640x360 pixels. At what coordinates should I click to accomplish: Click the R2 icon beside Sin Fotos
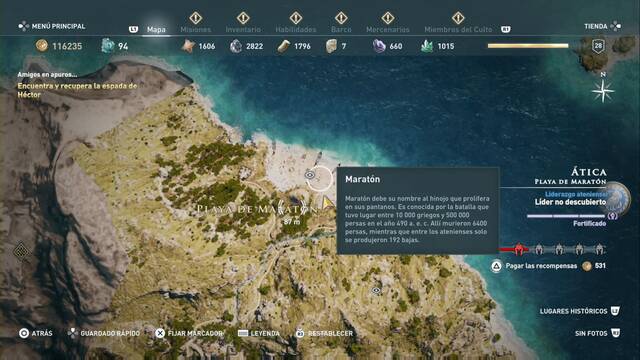coord(615,333)
